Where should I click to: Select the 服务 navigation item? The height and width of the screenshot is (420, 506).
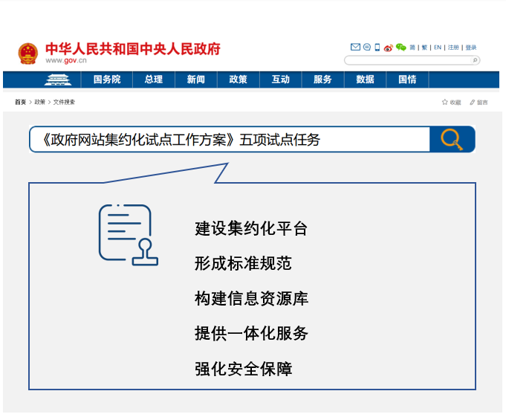coord(322,80)
